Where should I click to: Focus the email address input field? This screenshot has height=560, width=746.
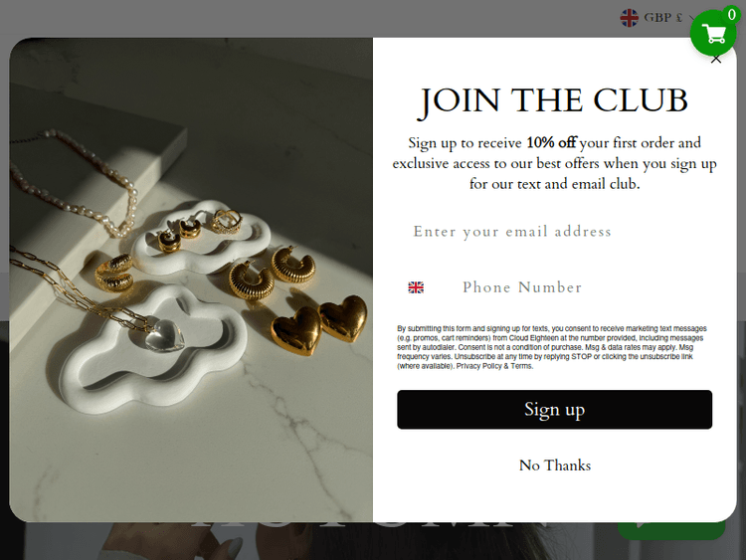point(554,232)
